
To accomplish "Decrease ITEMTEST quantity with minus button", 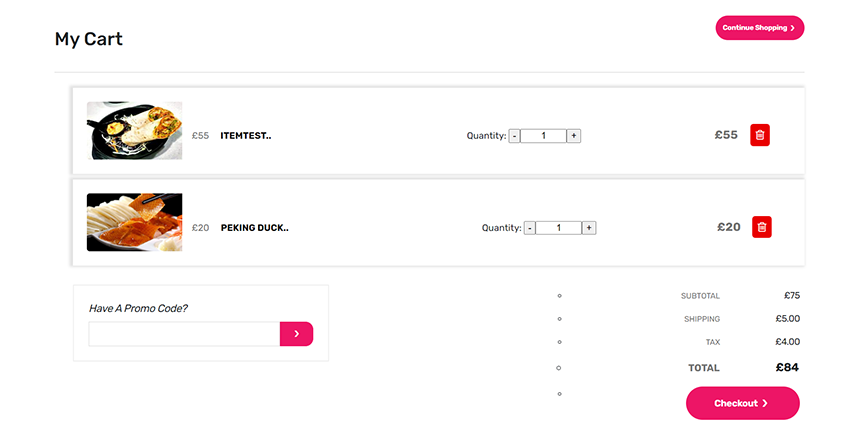I will pyautogui.click(x=514, y=136).
